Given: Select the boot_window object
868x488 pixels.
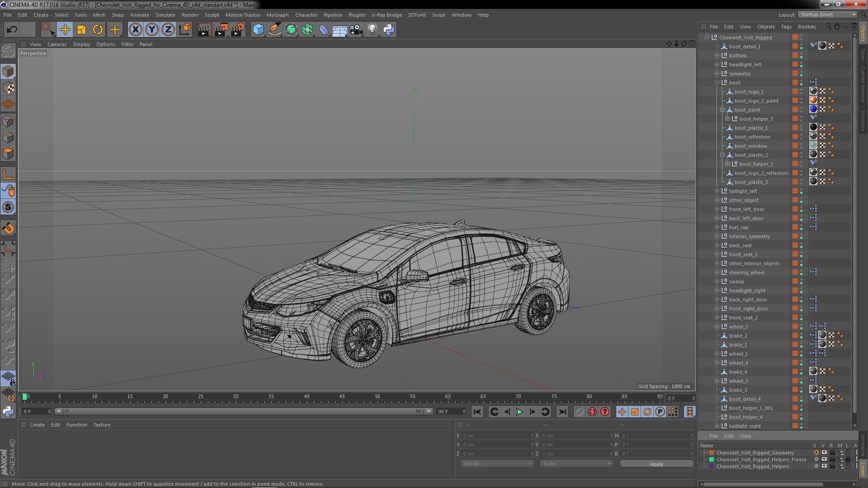Looking at the screenshot, I should coord(750,146).
